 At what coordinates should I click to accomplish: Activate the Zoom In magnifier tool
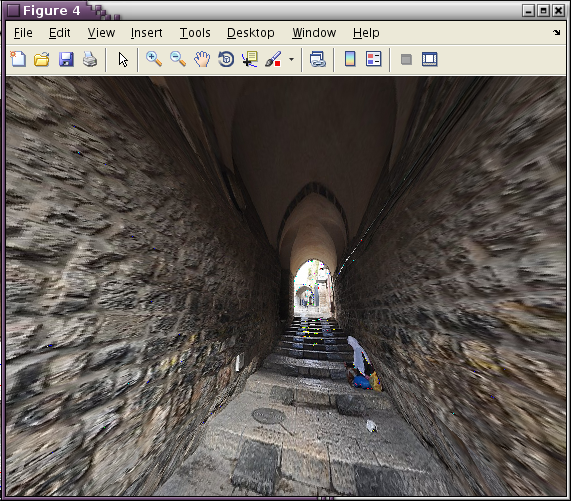tap(154, 59)
